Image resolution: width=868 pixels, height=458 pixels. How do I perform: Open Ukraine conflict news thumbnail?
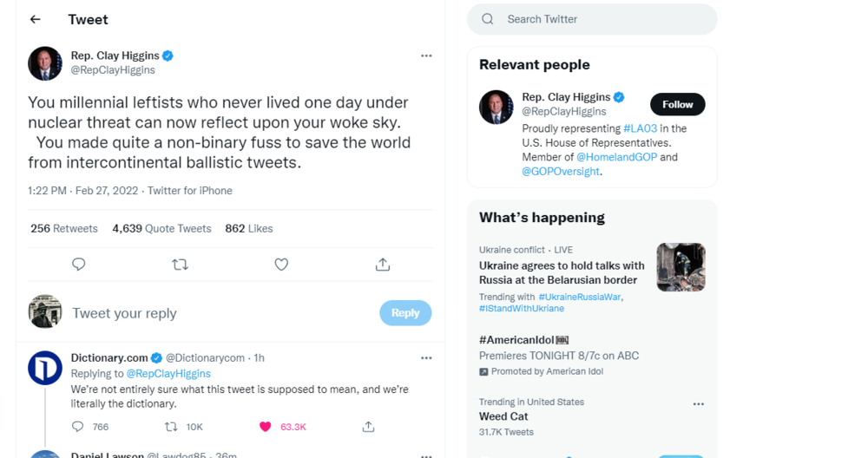click(681, 267)
